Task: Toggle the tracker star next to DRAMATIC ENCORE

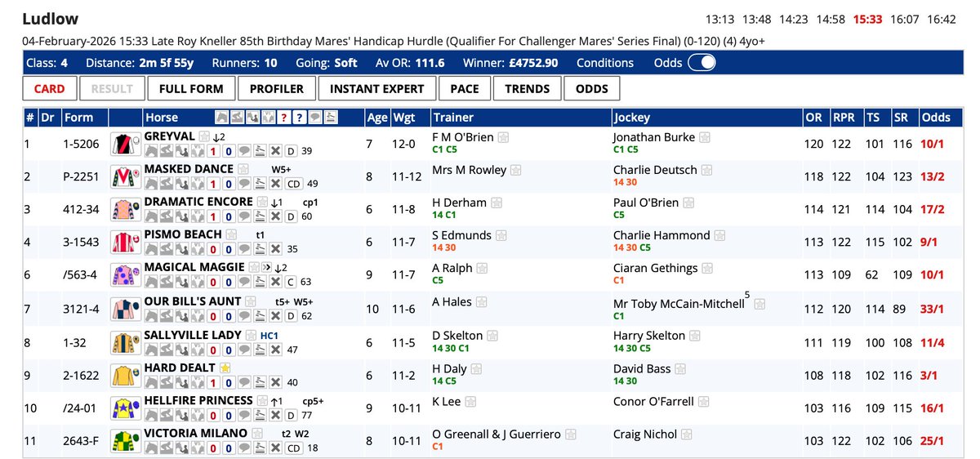Action: click(262, 202)
